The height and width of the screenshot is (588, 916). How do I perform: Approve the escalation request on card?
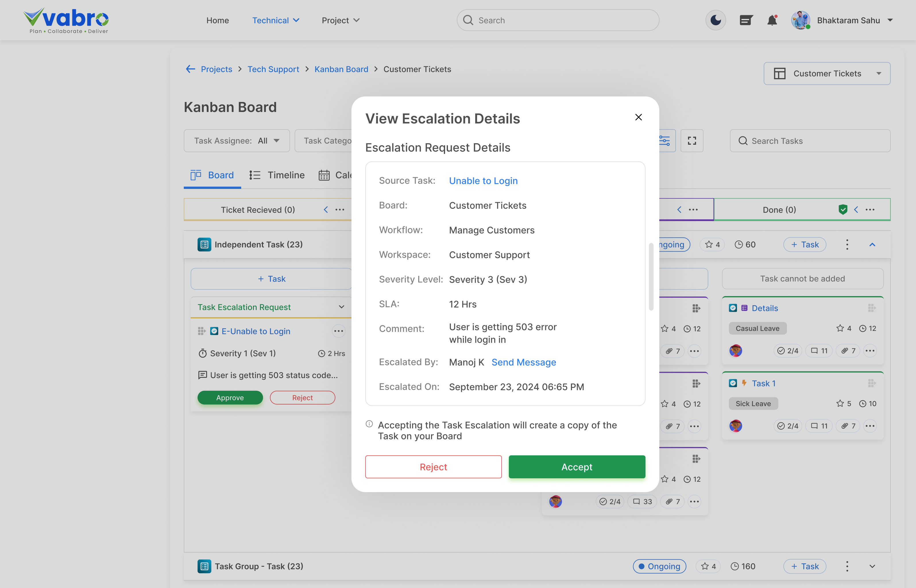click(x=230, y=397)
